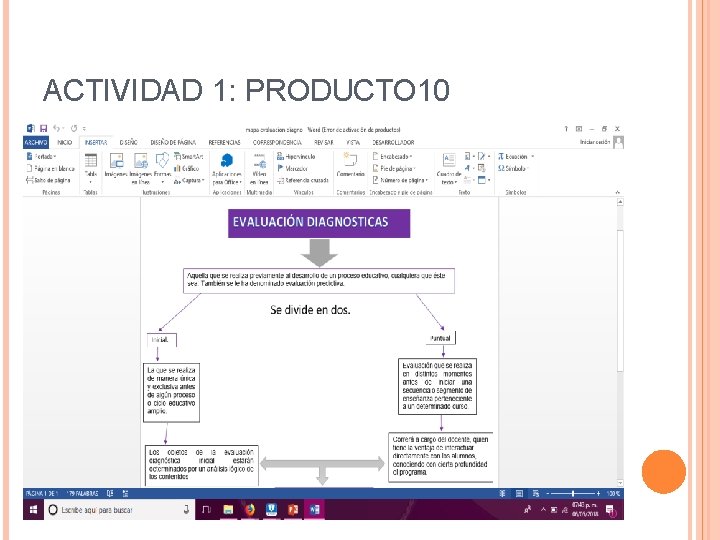
Task: Click the Signature line icon in Texto group
Action: (x=483, y=156)
